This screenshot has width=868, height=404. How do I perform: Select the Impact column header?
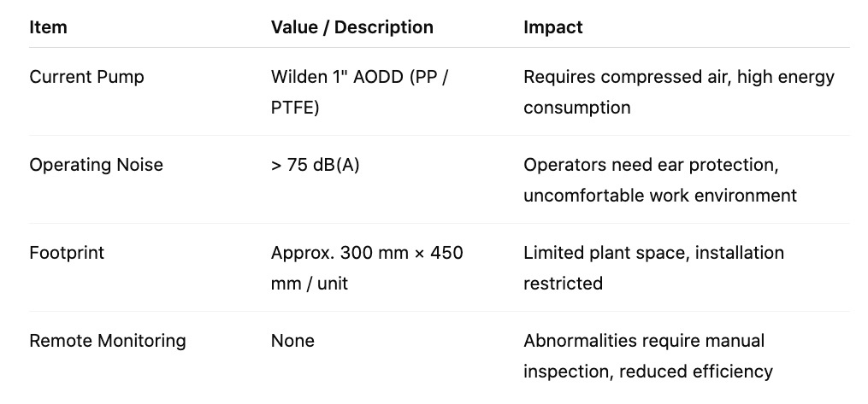(552, 27)
